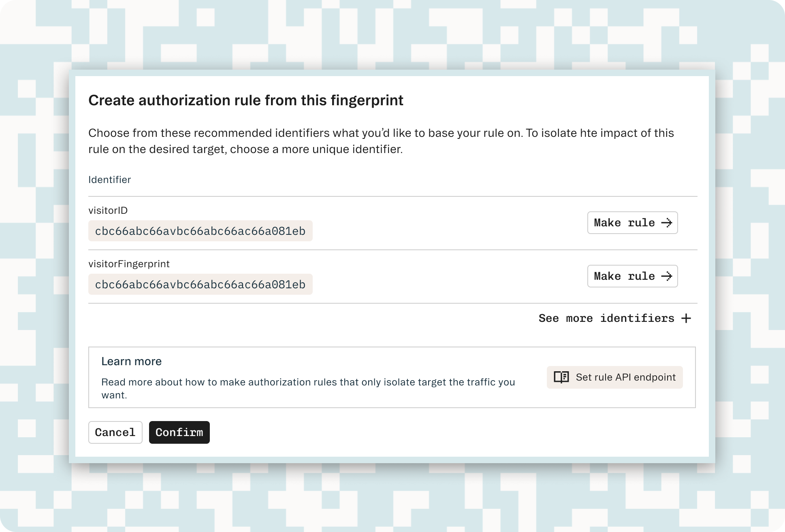Viewport: 785px width, 532px height.
Task: Confirm the authorization rule
Action: (x=179, y=432)
